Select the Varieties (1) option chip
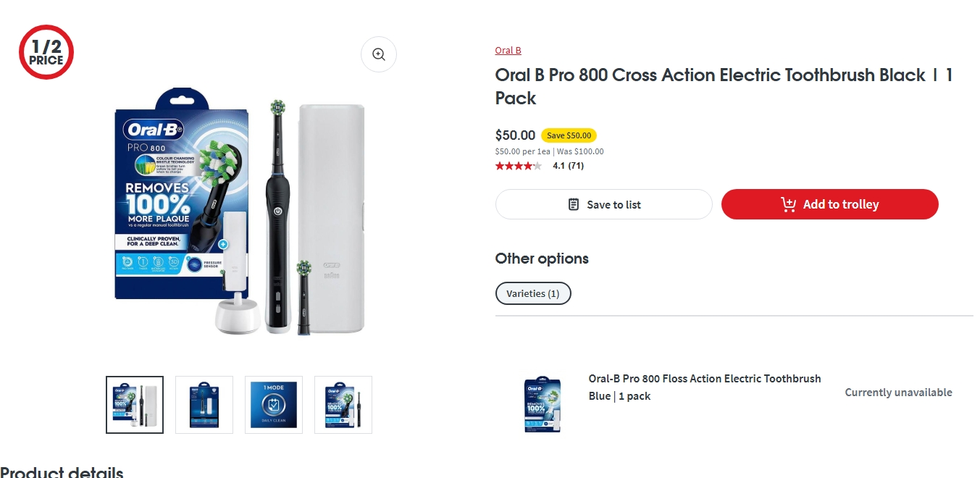Screen dimensions: 980x478 point(533,293)
